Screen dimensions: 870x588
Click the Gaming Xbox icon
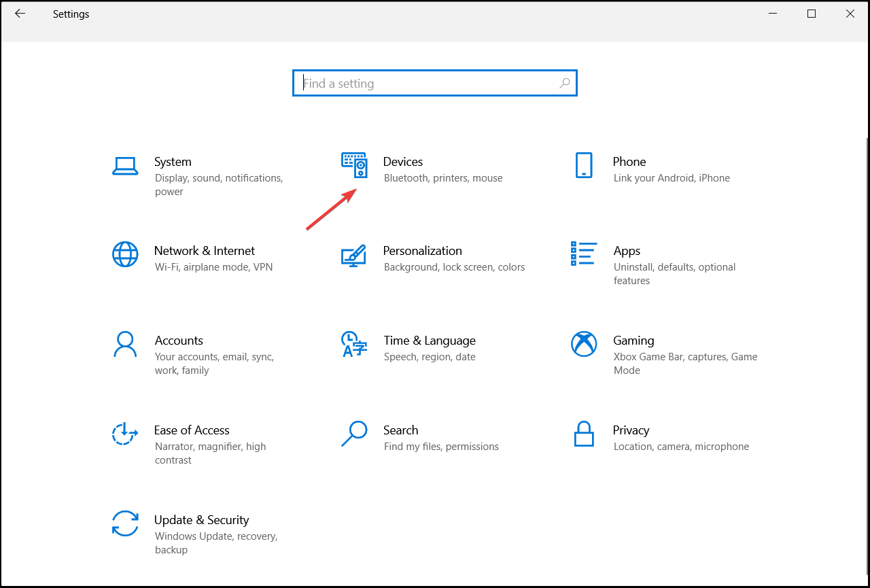pos(584,344)
